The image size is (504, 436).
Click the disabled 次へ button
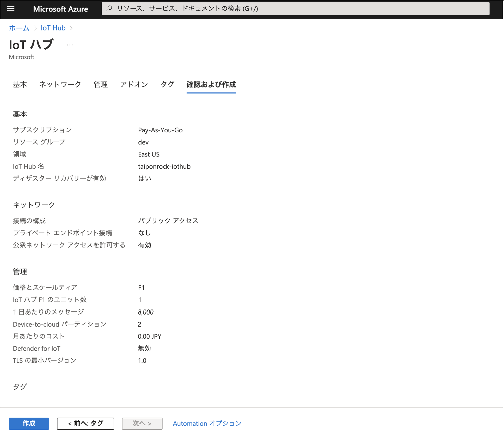click(x=142, y=423)
